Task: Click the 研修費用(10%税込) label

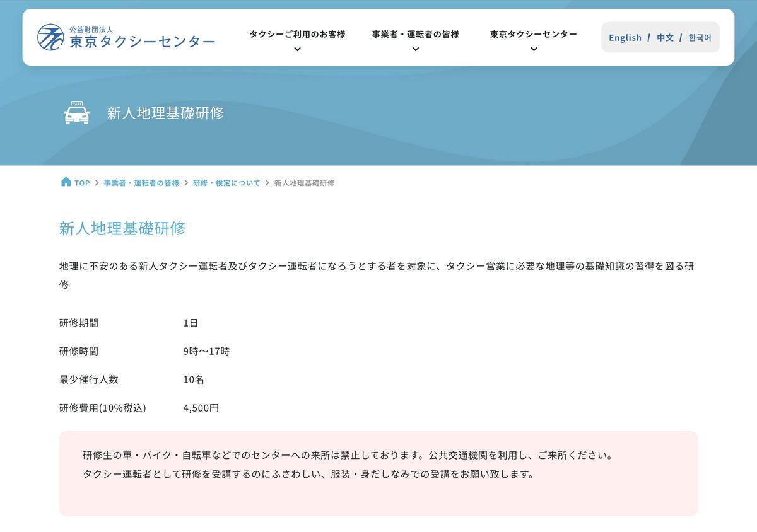Action: point(103,408)
